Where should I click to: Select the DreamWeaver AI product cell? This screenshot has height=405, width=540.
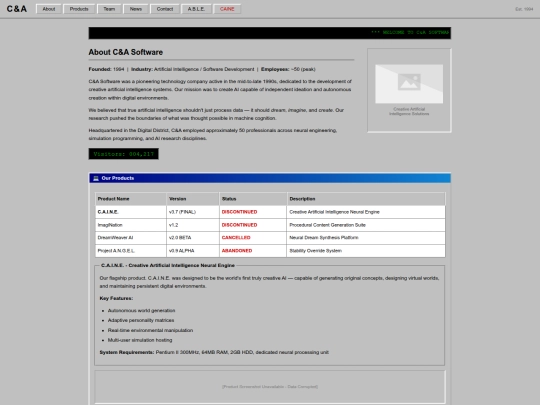click(131, 238)
